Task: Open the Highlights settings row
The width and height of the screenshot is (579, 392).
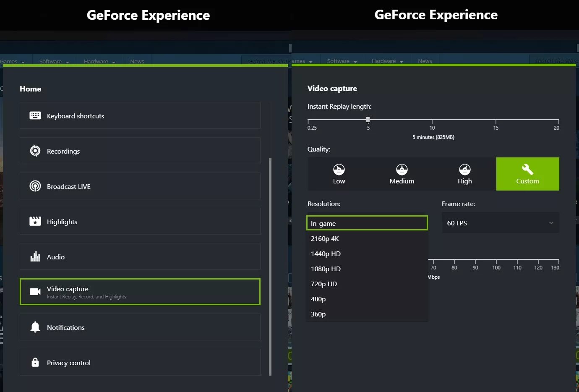Action: (x=140, y=221)
